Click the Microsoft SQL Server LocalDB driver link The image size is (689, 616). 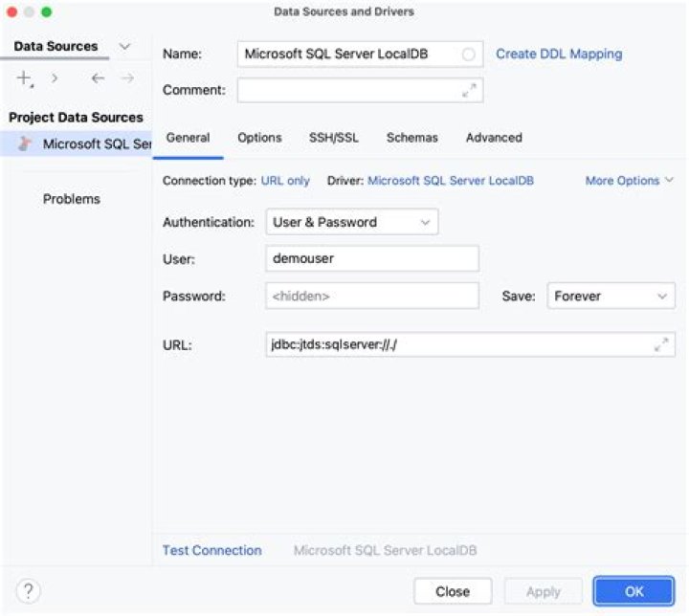[451, 181]
